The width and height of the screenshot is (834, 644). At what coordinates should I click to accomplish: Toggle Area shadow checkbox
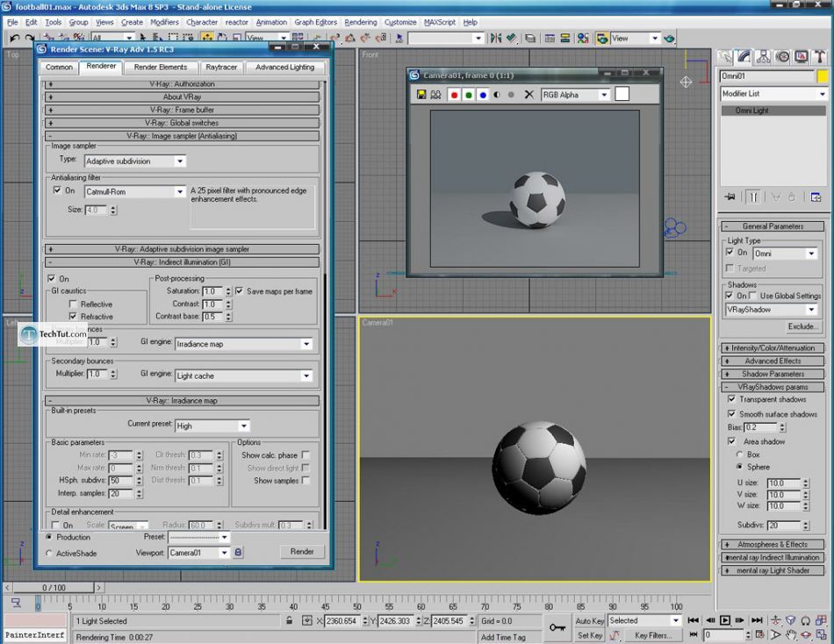[731, 441]
